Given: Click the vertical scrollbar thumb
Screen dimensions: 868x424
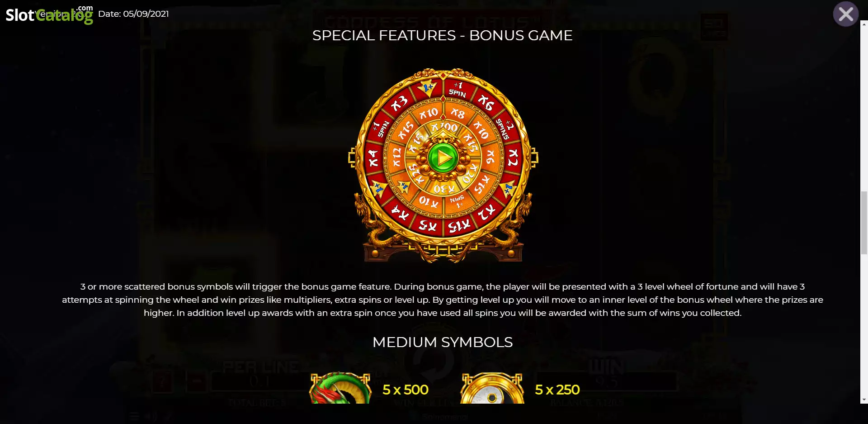Looking at the screenshot, I should click(864, 223).
